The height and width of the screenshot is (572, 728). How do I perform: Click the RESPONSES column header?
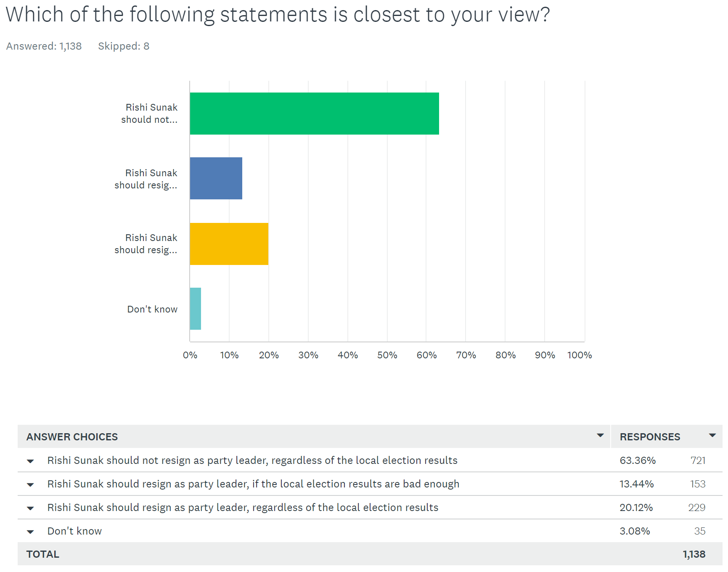pos(649,437)
